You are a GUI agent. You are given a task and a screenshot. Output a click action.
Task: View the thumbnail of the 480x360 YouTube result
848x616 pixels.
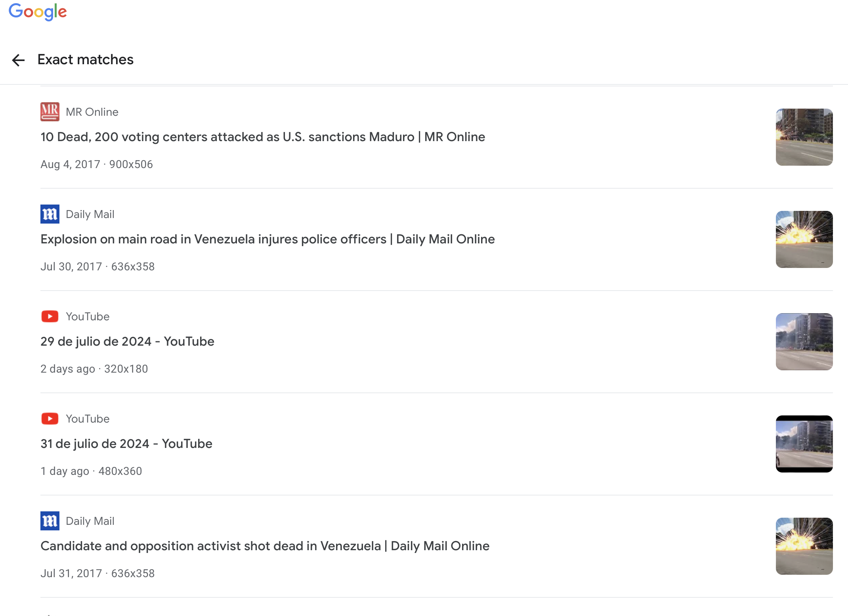804,444
